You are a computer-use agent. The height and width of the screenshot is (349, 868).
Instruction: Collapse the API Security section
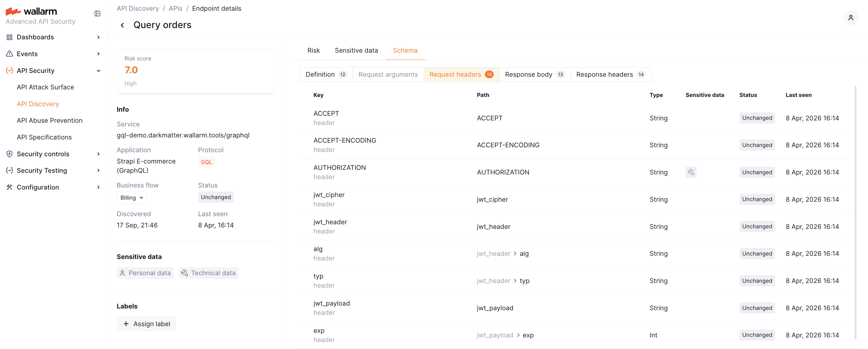(98, 70)
